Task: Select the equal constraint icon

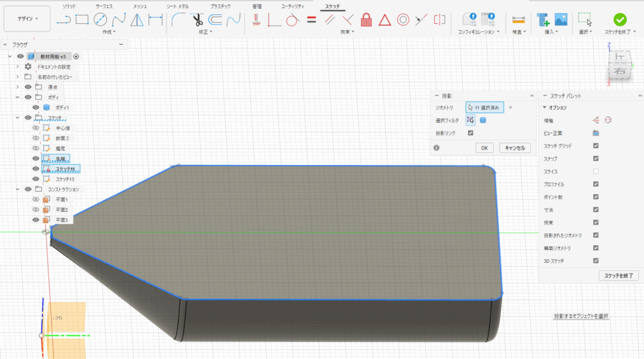Action: click(x=311, y=19)
